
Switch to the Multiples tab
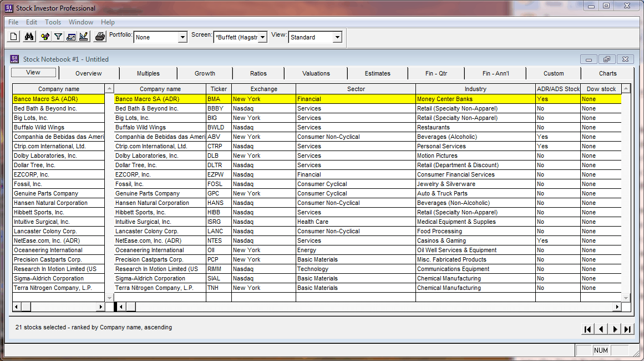point(148,73)
